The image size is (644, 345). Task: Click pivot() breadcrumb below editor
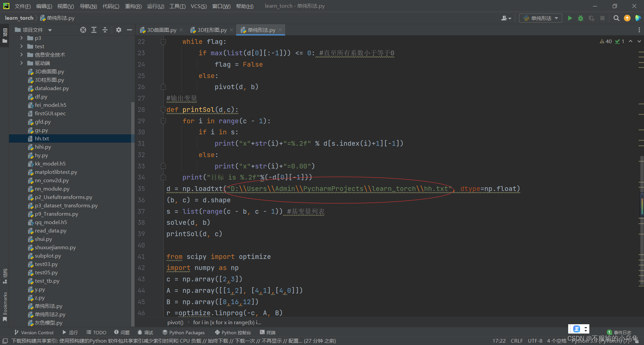pyautogui.click(x=175, y=323)
